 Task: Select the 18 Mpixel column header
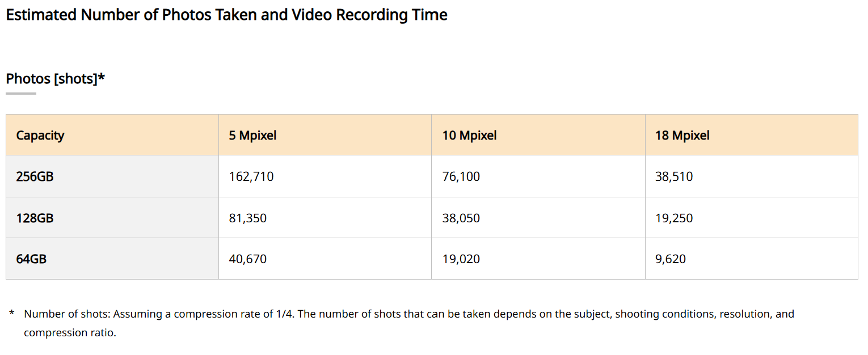(x=682, y=136)
